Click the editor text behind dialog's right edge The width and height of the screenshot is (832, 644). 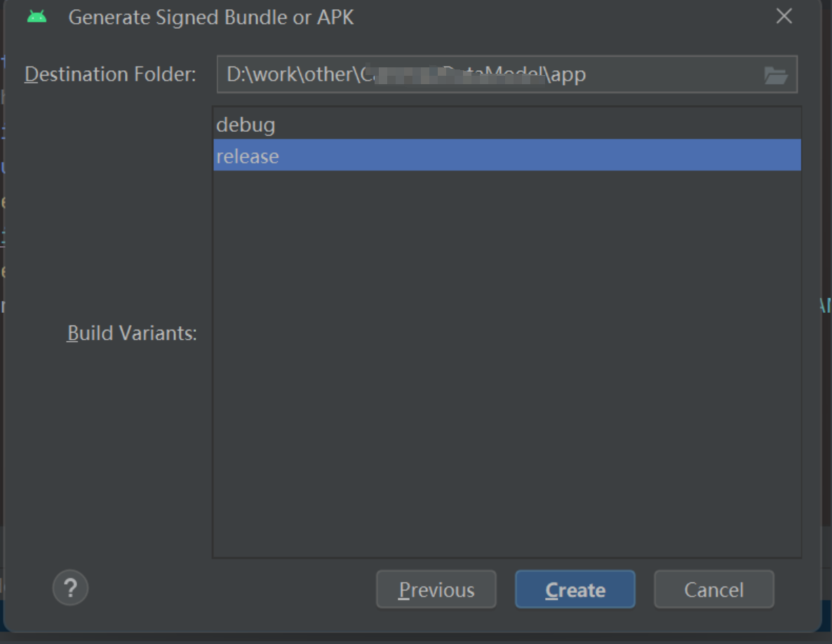[x=826, y=306]
